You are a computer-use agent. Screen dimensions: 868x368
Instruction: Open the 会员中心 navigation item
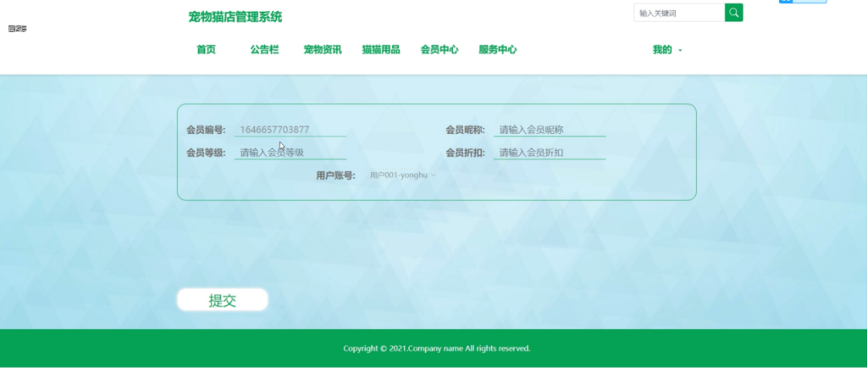(x=440, y=50)
